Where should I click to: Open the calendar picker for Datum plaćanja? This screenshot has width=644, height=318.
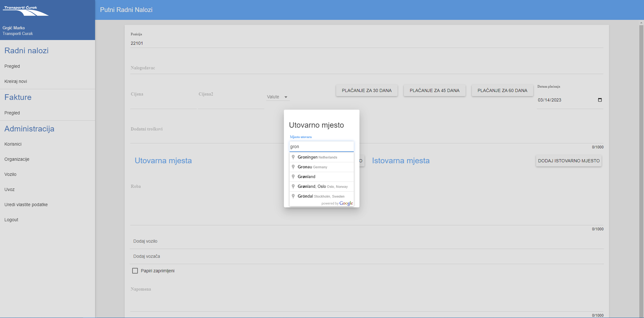click(x=600, y=100)
